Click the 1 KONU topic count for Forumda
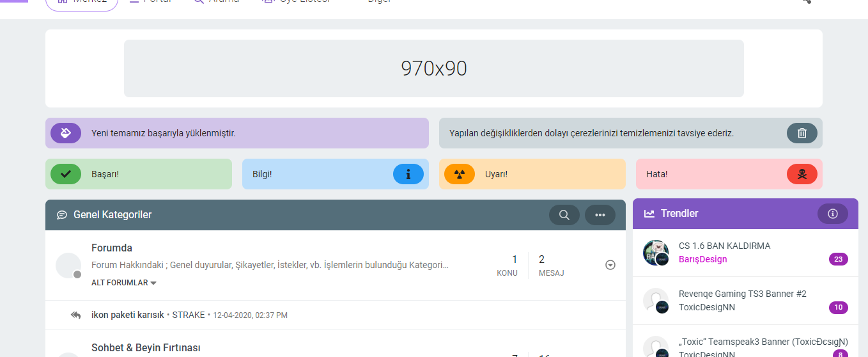Screen dimensions: 868x357 pyautogui.click(x=508, y=266)
